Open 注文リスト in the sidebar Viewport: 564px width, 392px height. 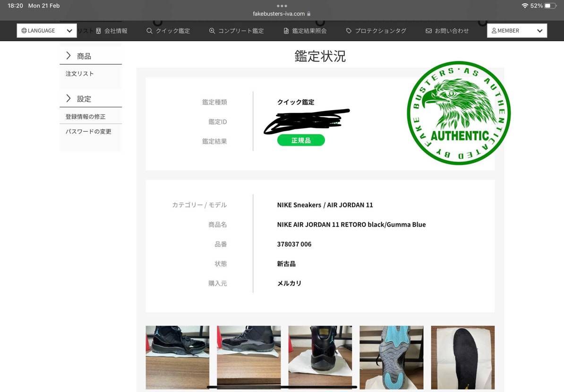pyautogui.click(x=79, y=74)
